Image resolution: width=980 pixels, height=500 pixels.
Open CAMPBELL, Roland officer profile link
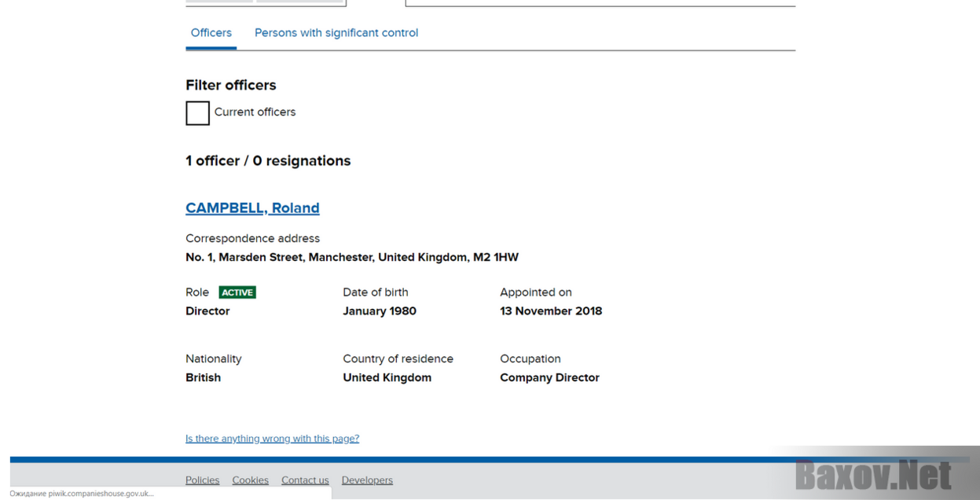[252, 208]
